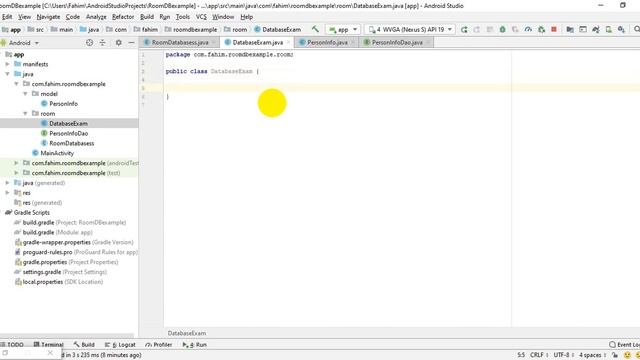The height and width of the screenshot is (360, 640).
Task: Open the Project Structure folder icon
Action: click(x=570, y=29)
